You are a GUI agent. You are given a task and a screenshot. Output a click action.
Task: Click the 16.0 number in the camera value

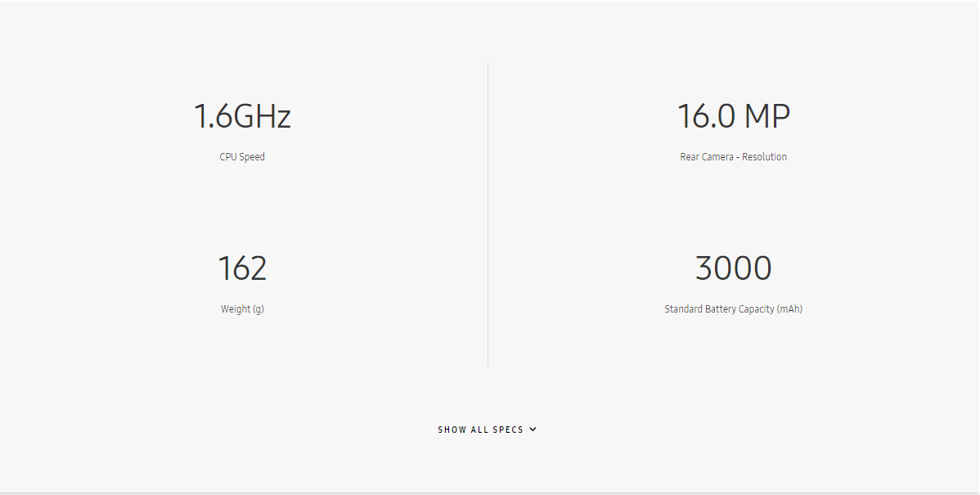pyautogui.click(x=706, y=116)
